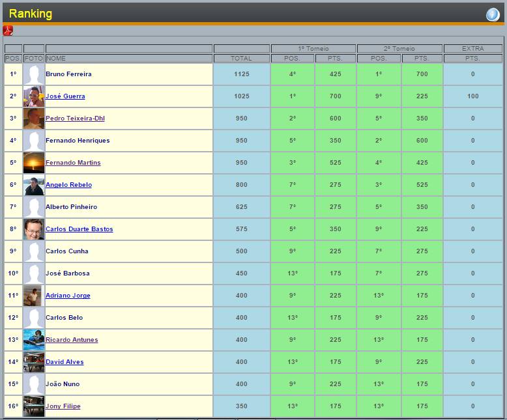The width and height of the screenshot is (507, 420).
Task: Open Ricardo Antunes' profile link
Action: click(72, 340)
